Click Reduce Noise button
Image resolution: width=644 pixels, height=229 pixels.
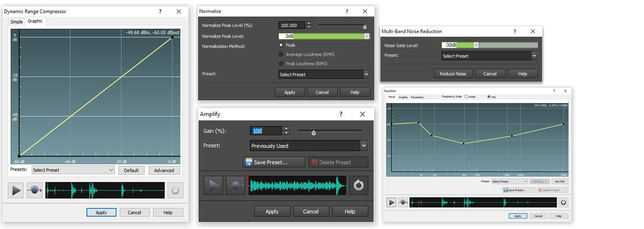(453, 74)
